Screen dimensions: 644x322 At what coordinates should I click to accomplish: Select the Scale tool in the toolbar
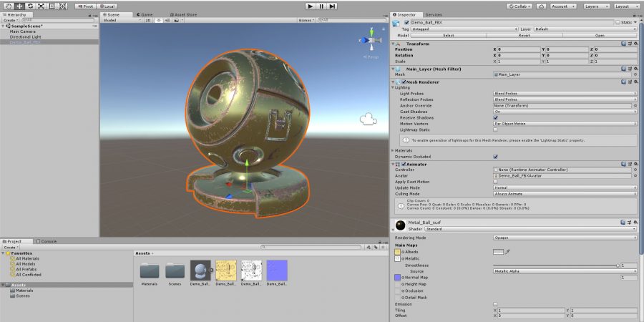pos(42,6)
